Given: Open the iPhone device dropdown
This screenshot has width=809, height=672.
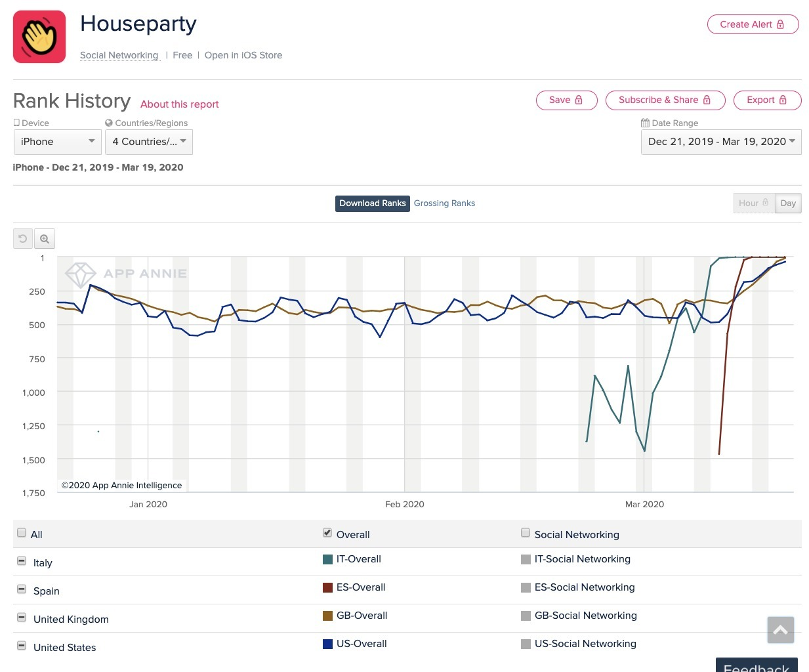Looking at the screenshot, I should [x=57, y=142].
